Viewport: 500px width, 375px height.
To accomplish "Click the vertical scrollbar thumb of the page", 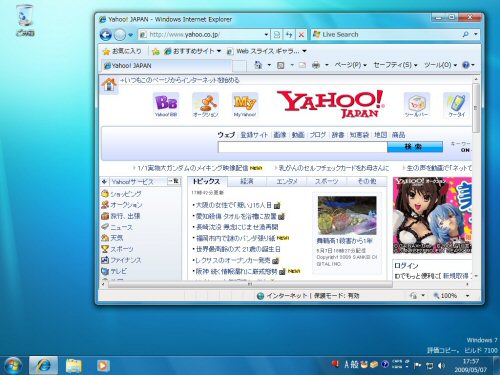I will (x=476, y=108).
